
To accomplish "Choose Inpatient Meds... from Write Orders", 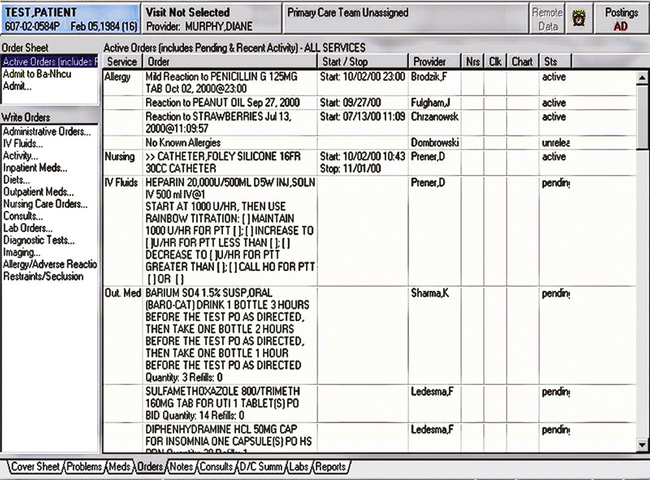I will 35,168.
